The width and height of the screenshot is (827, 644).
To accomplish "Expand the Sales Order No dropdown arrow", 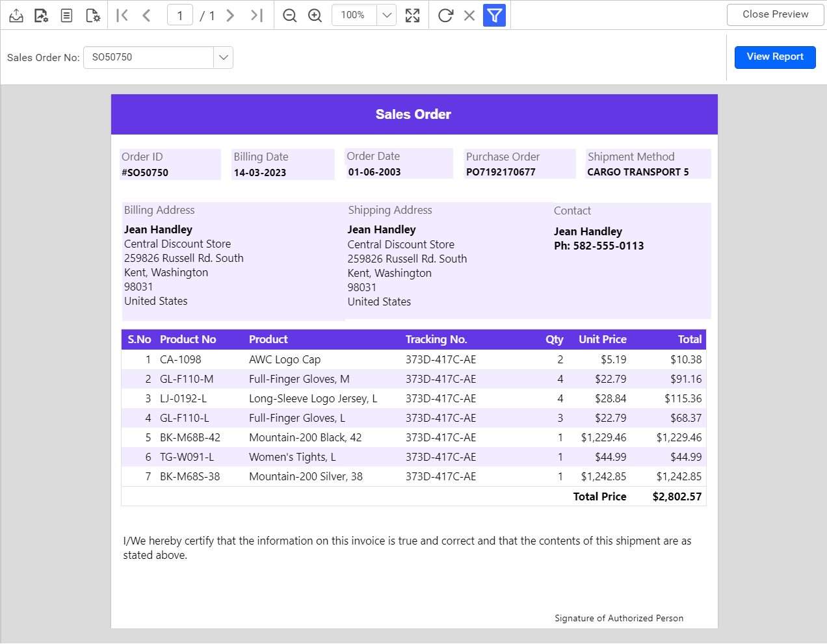I will pyautogui.click(x=223, y=57).
